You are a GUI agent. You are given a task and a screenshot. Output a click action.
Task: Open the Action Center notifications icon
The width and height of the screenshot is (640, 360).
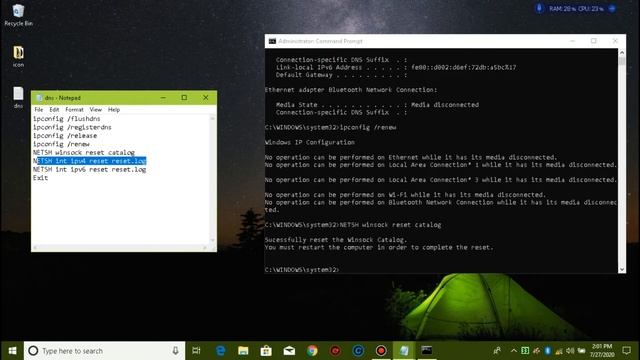coord(627,351)
